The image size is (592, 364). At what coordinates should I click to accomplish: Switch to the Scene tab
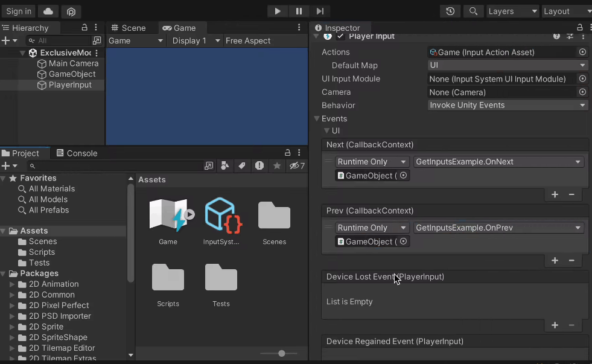click(129, 28)
